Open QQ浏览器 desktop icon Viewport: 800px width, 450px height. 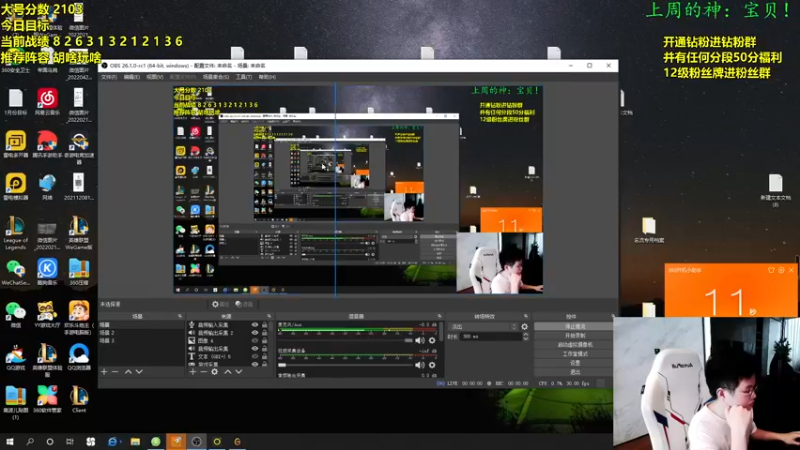pos(79,357)
